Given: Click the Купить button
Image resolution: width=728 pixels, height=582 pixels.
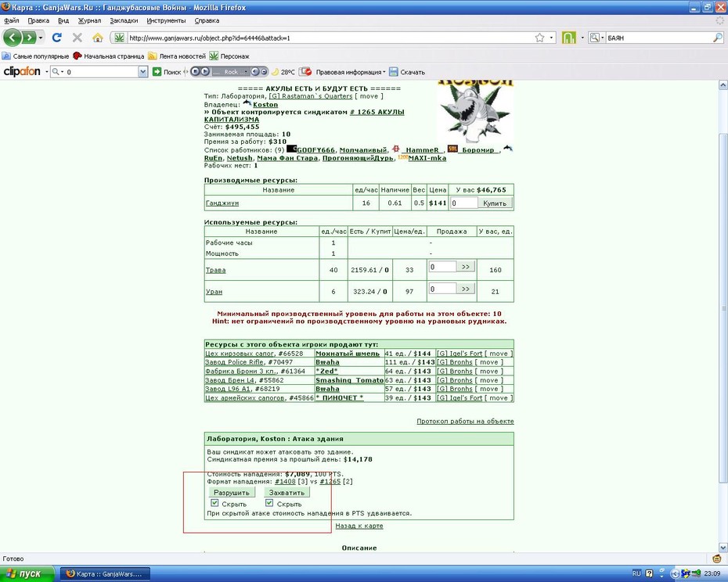Looking at the screenshot, I should click(495, 203).
